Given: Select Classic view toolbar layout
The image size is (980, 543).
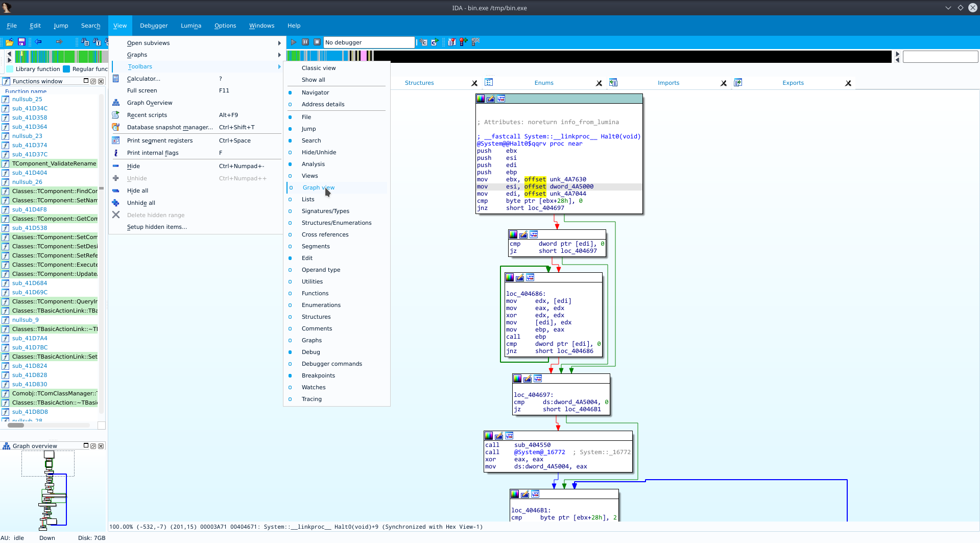Looking at the screenshot, I should pyautogui.click(x=337, y=68).
